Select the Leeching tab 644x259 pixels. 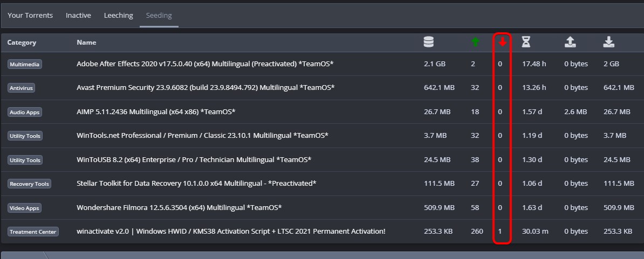tap(118, 16)
